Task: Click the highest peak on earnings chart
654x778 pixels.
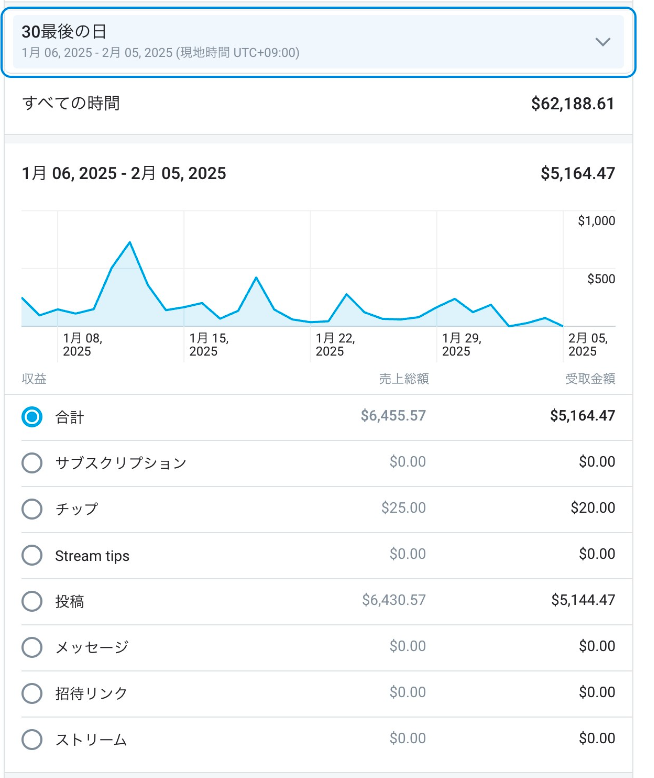Action: tap(130, 243)
